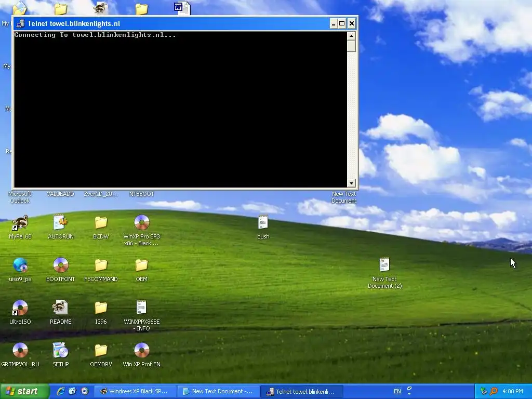Click the 4:00 PM clock

point(512,391)
